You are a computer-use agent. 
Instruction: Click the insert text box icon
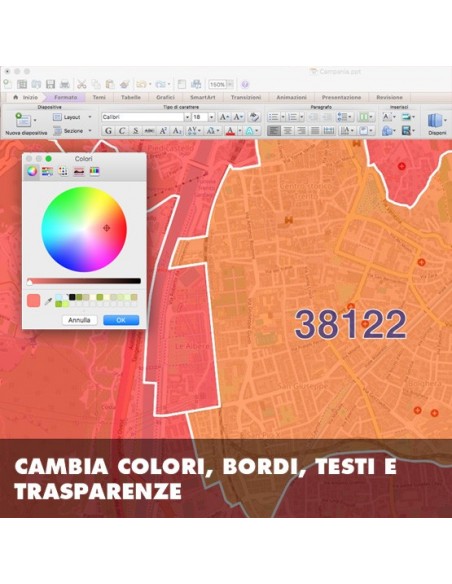[387, 117]
